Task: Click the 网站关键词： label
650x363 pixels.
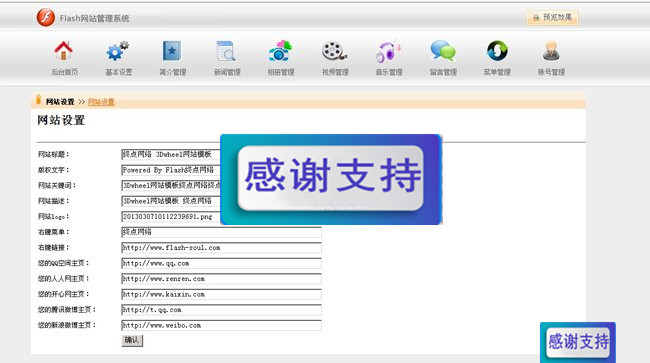Action: click(x=56, y=185)
